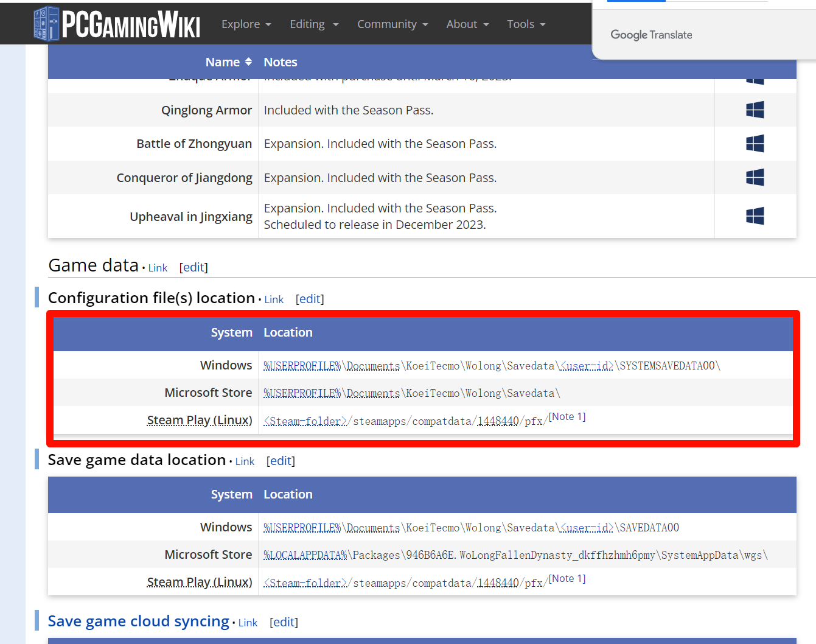This screenshot has width=816, height=644.
Task: Click the Notes column header
Action: click(281, 62)
